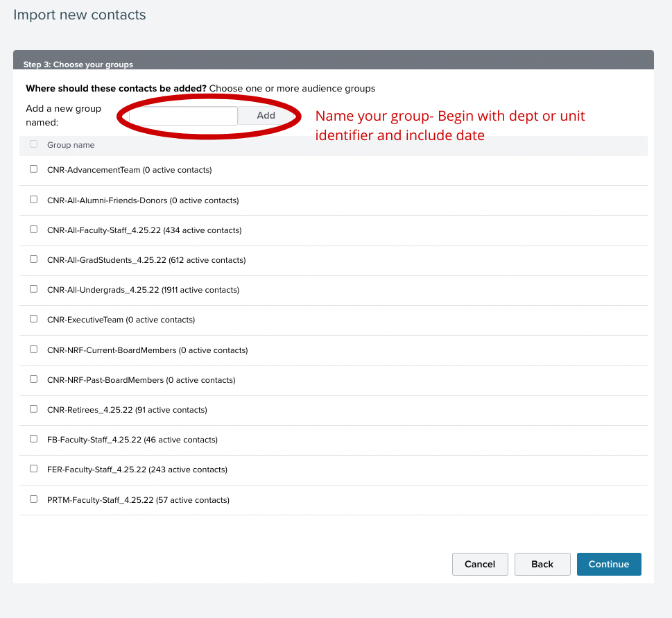The width and height of the screenshot is (672, 618).
Task: Click 'CNR-Retirees_4.25.22 (91 active contacts)' text
Action: 128,410
